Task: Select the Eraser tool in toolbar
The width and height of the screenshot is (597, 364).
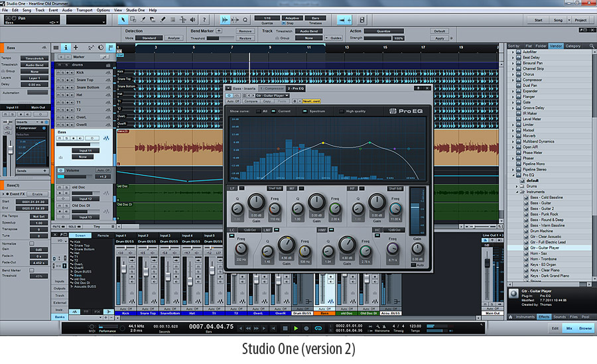Action: [x=153, y=20]
